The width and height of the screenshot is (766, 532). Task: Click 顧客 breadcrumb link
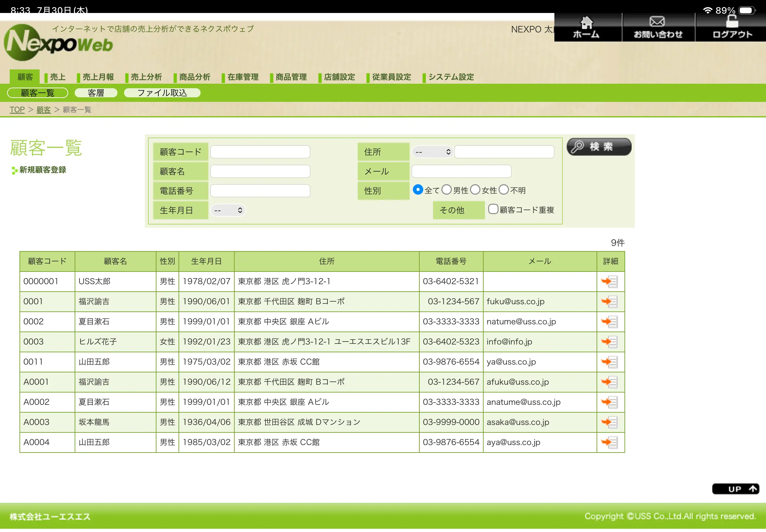tap(44, 110)
